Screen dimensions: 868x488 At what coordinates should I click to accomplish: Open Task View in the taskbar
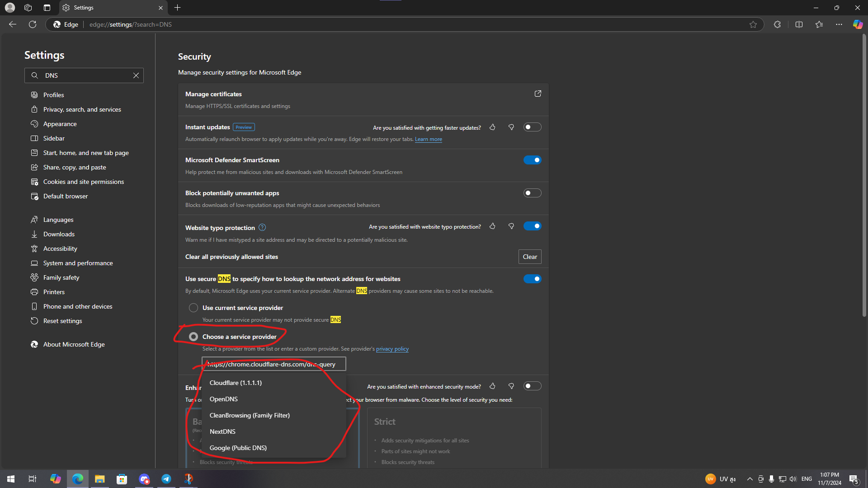[x=33, y=479]
